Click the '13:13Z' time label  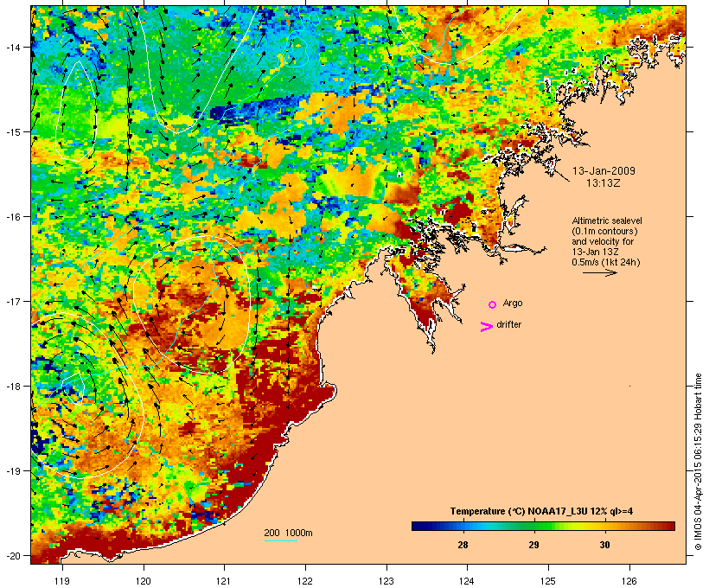[x=603, y=183]
